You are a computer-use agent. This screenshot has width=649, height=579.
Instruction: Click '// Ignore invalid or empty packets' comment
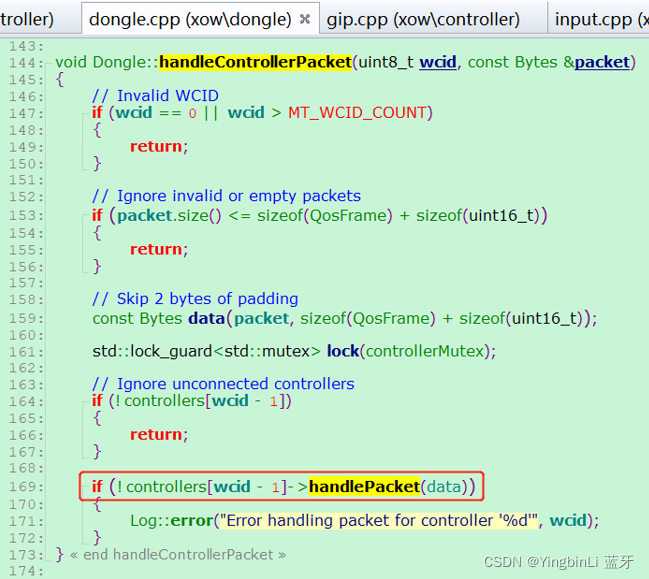(226, 196)
